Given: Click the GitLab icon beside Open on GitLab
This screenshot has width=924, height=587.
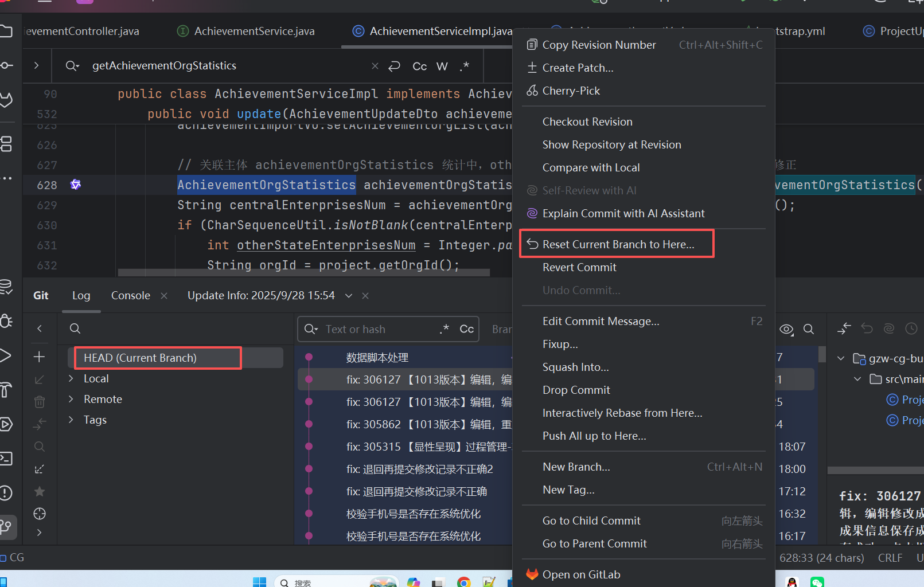Looking at the screenshot, I should pyautogui.click(x=532, y=574).
